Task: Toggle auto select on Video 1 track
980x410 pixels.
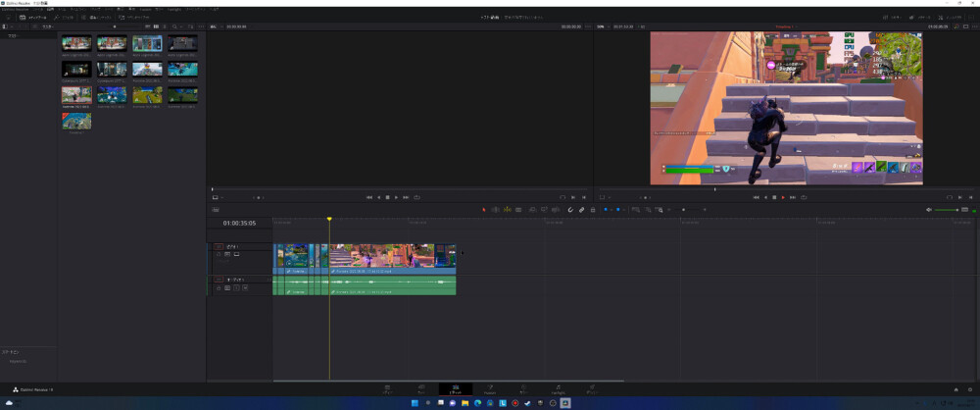Action: [227, 254]
